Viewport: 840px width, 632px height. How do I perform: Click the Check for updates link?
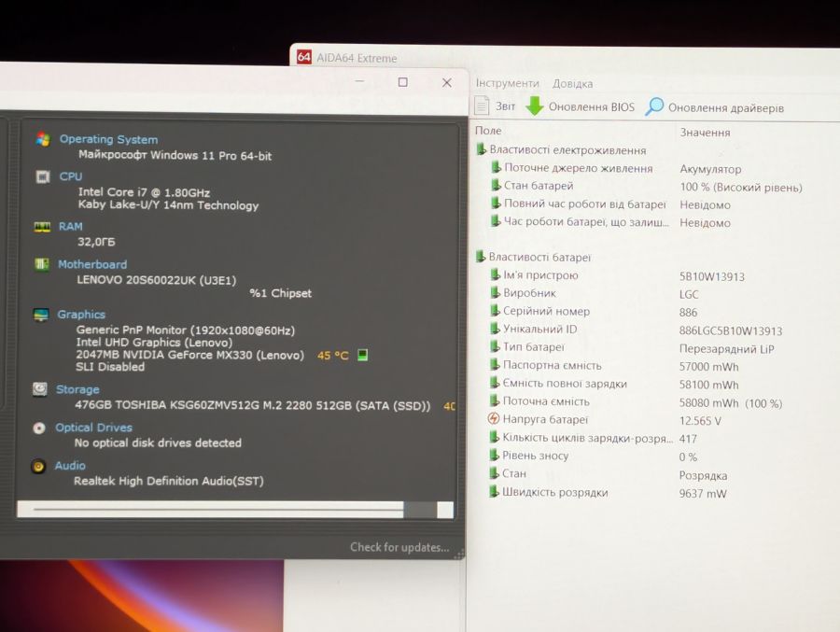(x=399, y=547)
